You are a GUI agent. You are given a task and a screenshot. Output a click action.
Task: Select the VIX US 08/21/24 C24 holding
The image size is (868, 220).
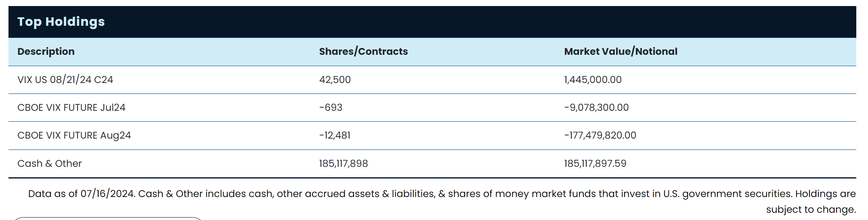pos(65,80)
